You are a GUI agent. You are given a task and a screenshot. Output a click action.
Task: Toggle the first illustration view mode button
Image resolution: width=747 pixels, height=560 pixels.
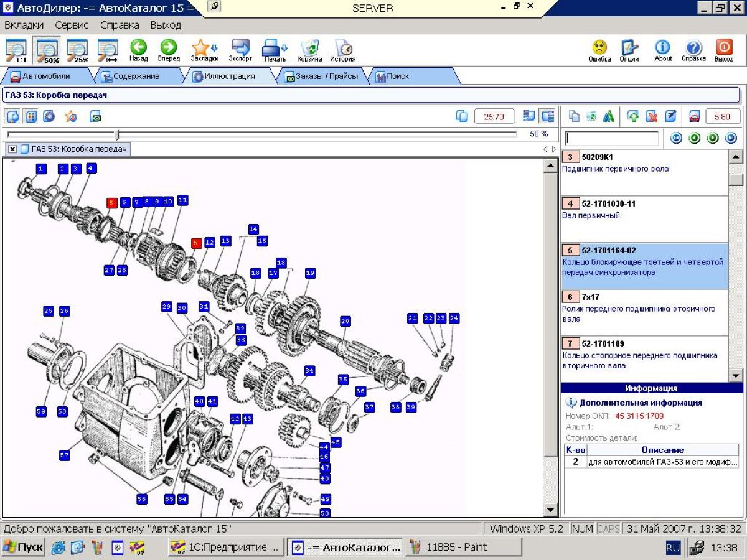pyautogui.click(x=13, y=116)
